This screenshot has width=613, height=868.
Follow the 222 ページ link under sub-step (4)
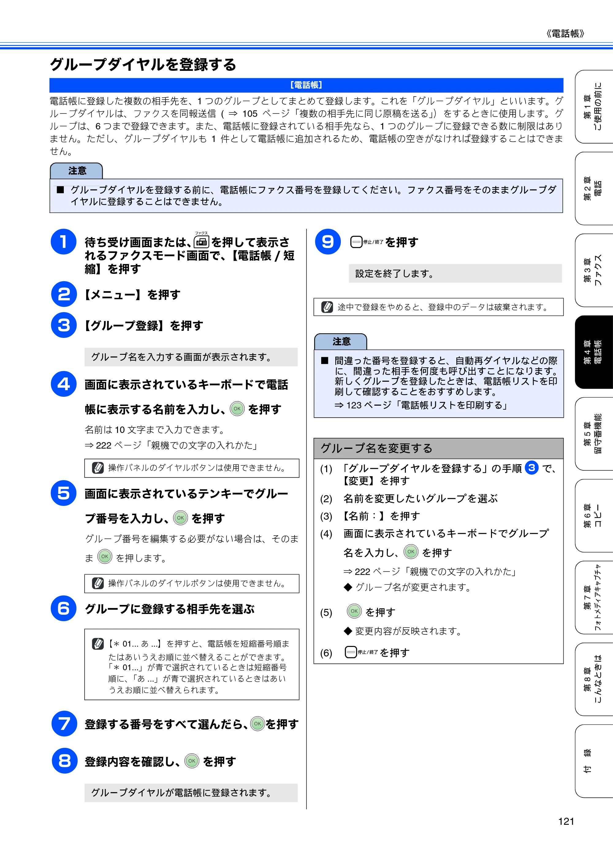pos(430,572)
